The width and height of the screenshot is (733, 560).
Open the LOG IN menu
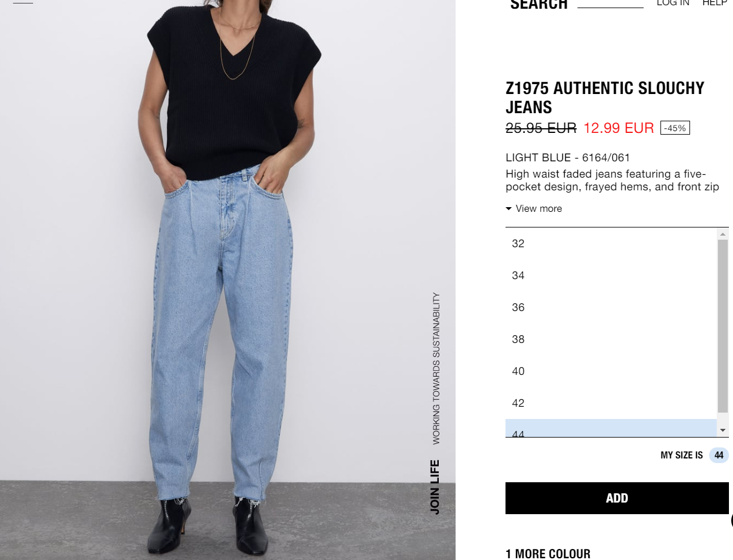[x=673, y=3]
